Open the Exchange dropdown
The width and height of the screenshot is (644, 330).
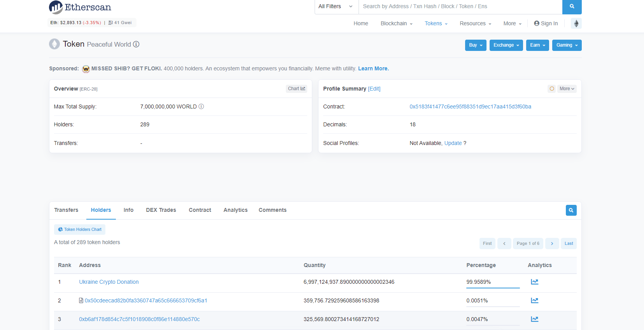(x=506, y=45)
